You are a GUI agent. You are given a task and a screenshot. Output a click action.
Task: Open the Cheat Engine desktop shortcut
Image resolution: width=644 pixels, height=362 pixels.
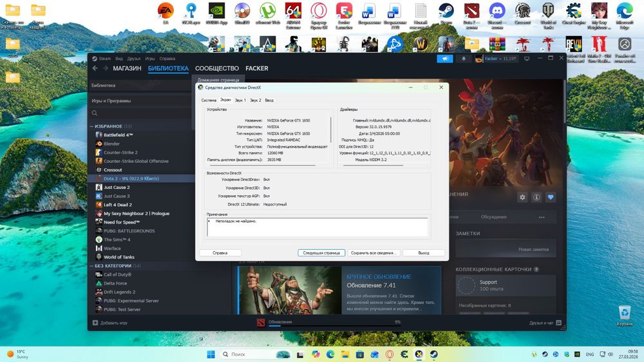coord(573,12)
